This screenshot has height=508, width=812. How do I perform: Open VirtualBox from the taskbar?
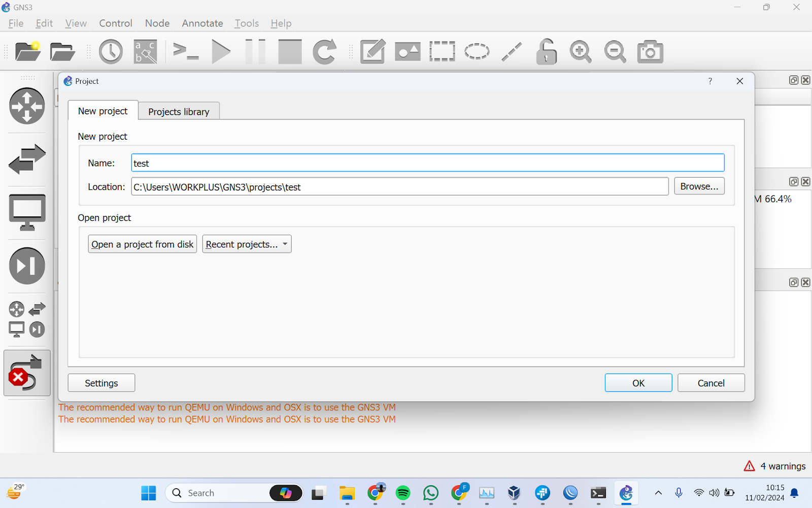[x=514, y=493]
